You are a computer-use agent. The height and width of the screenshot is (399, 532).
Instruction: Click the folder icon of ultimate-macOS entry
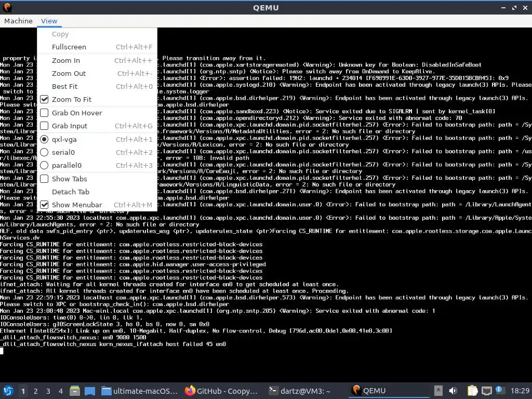[x=106, y=391]
